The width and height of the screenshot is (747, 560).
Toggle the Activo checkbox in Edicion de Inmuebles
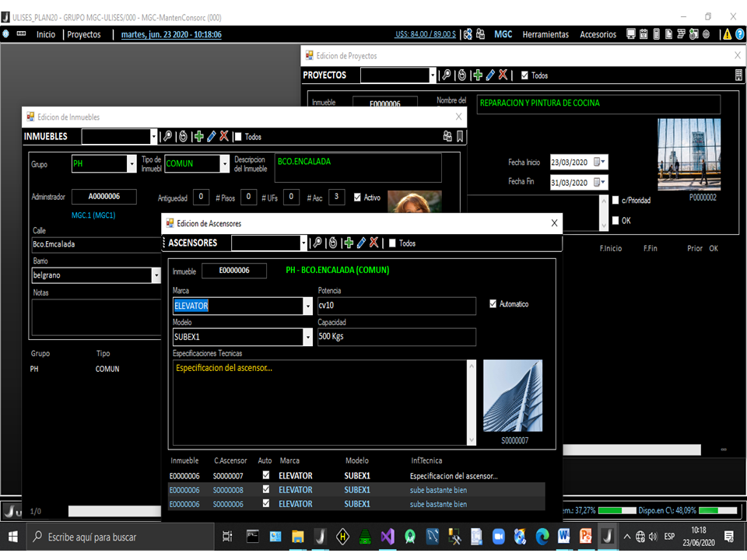[356, 197]
